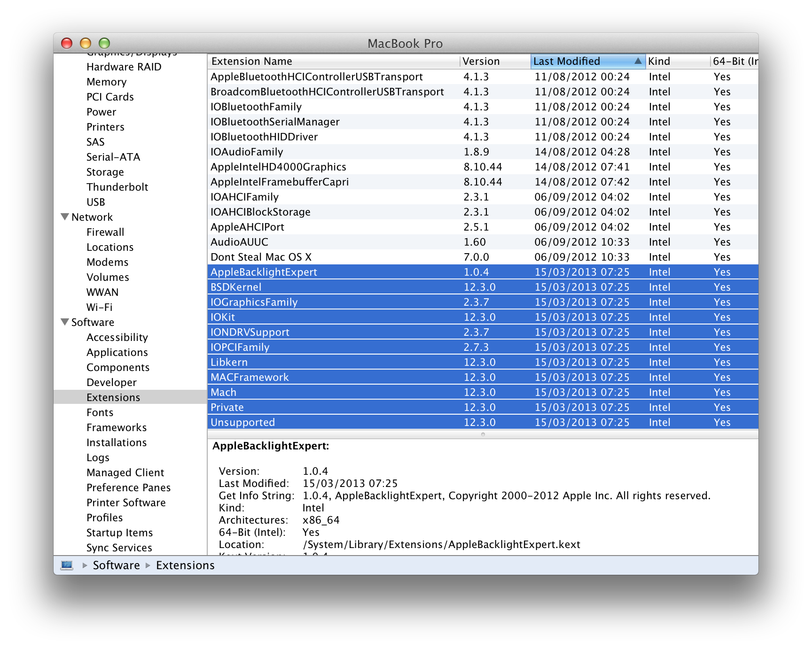Open Startup Items in the sidebar
Image resolution: width=812 pixels, height=649 pixels.
pos(119,533)
